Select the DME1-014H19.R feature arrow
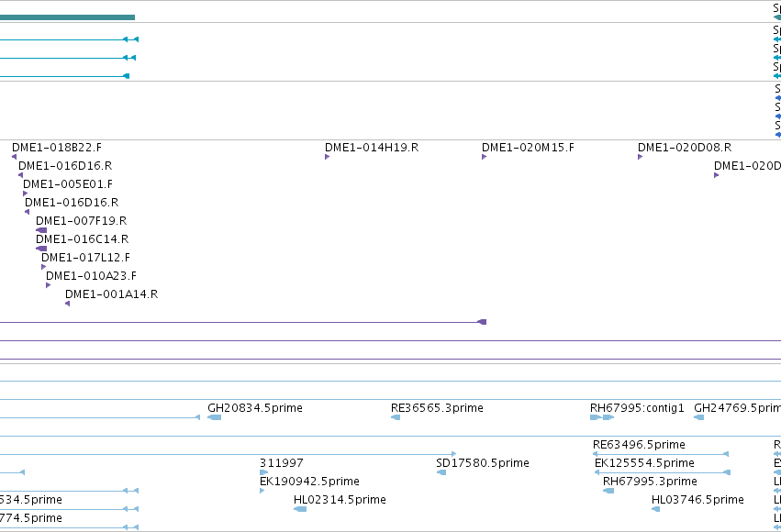Screen dimensions: 781x532 click(x=327, y=157)
